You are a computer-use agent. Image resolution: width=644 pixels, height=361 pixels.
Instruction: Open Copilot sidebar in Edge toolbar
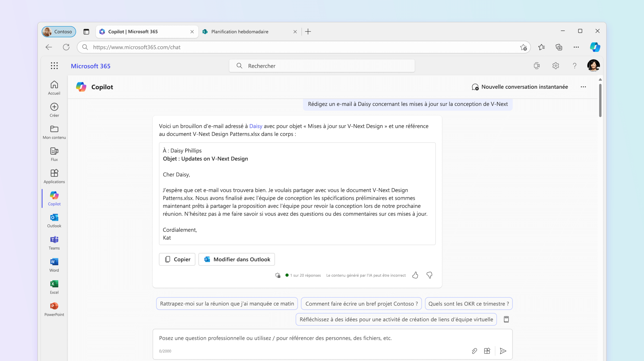(595, 47)
